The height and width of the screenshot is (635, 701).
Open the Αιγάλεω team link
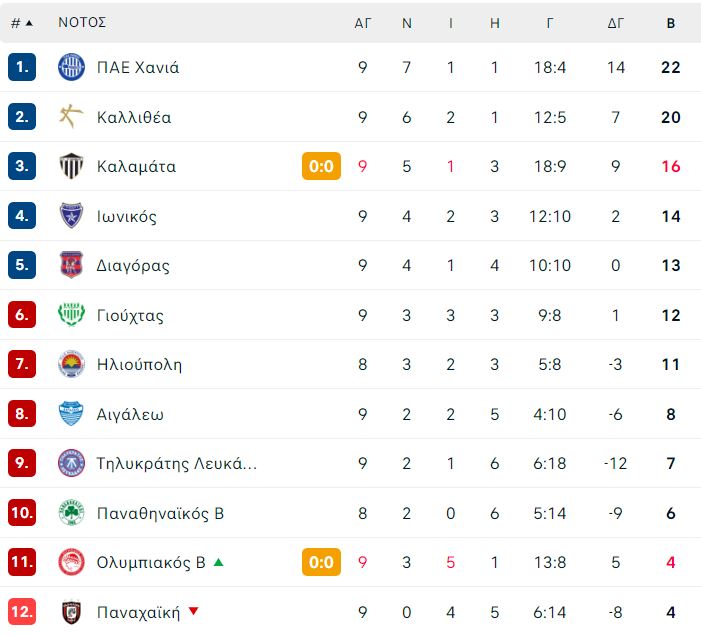pyautogui.click(x=130, y=415)
